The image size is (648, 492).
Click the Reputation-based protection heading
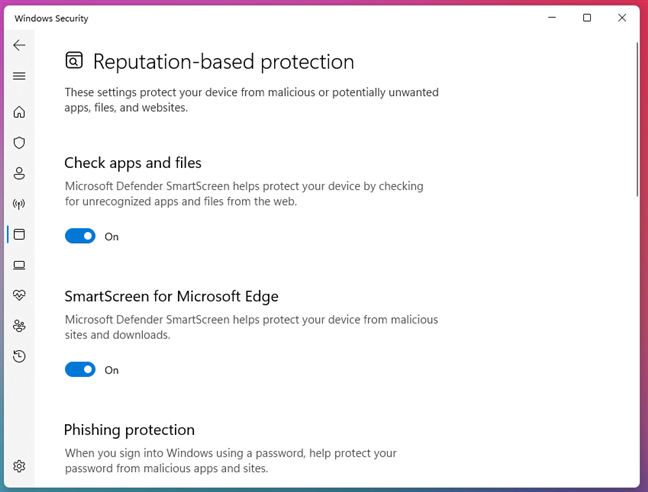point(223,62)
